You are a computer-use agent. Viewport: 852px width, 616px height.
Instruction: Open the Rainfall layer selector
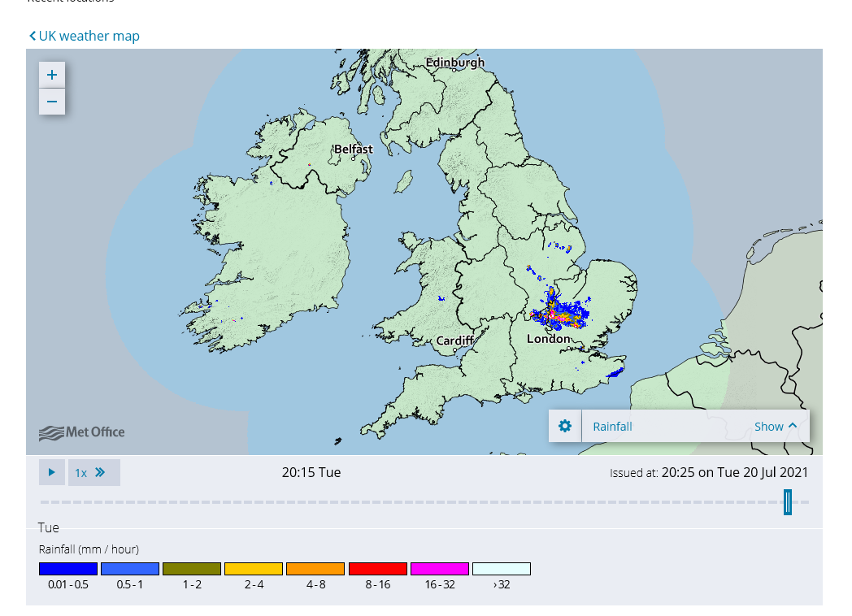[612, 426]
